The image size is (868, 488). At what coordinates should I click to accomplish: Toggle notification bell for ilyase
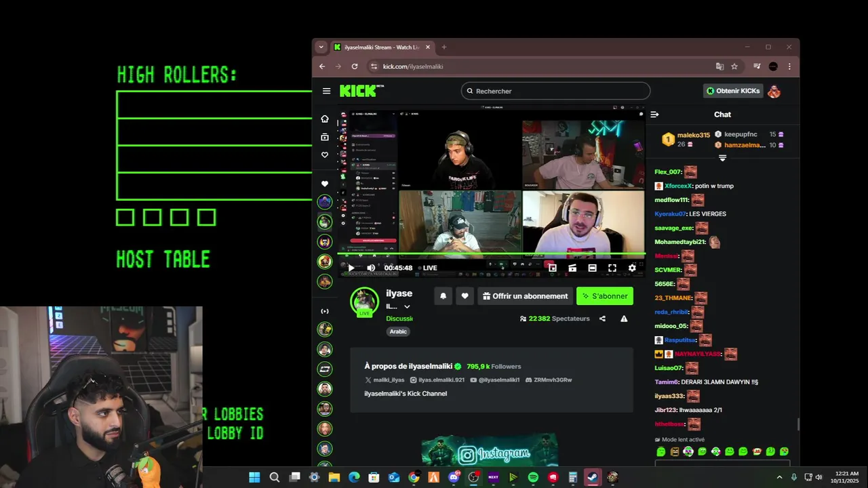(x=443, y=296)
